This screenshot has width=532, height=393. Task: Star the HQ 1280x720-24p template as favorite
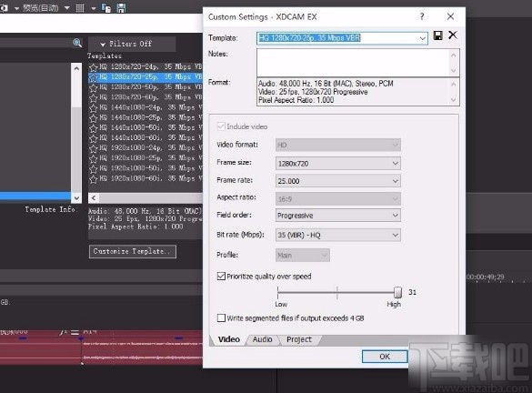[x=94, y=67]
